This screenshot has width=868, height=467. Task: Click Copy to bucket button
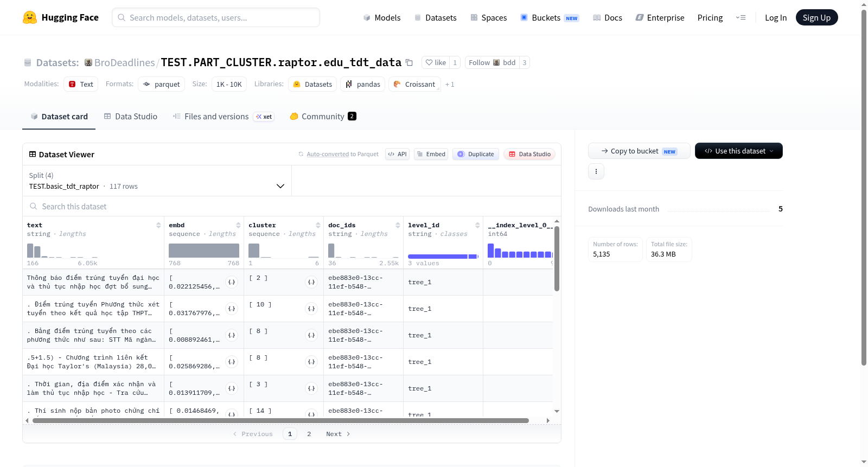639,151
